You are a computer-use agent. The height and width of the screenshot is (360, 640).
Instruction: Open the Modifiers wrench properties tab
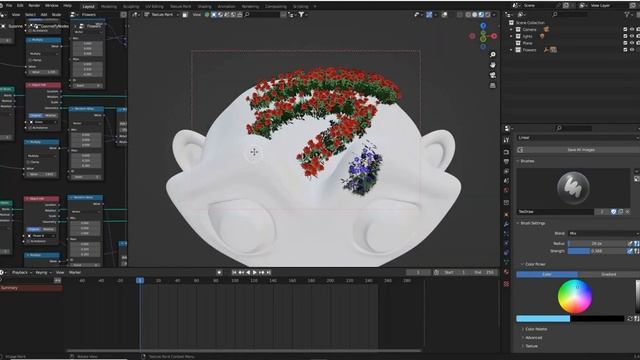(507, 224)
